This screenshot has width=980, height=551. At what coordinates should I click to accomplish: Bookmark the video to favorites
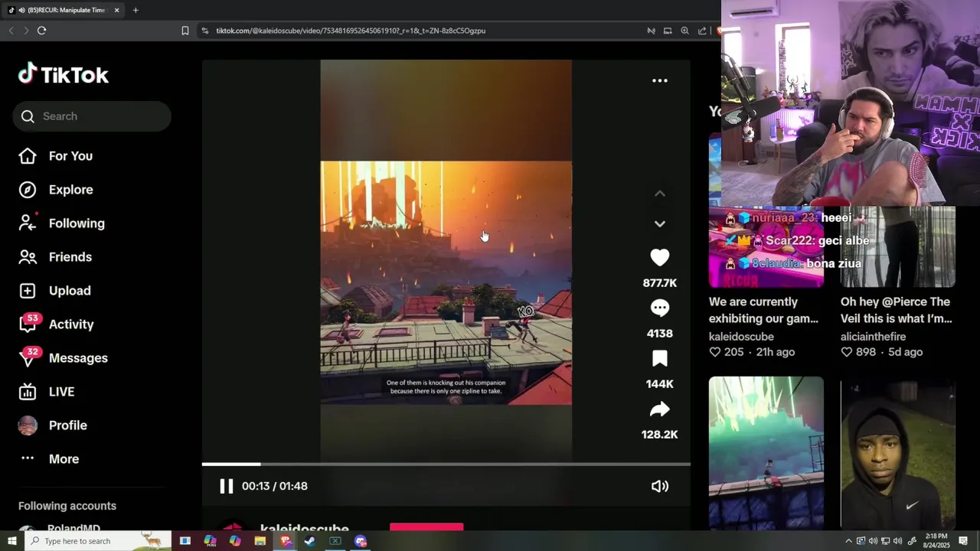coord(659,359)
